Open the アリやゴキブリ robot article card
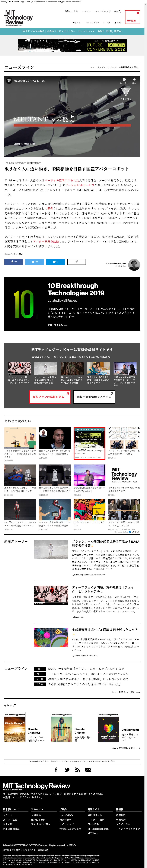This screenshot has width=147, height=868. click(x=124, y=443)
